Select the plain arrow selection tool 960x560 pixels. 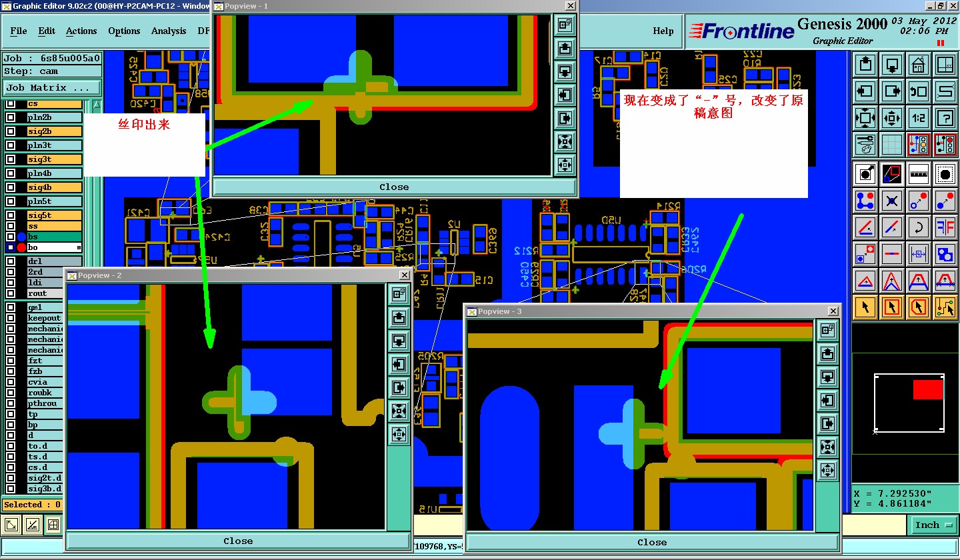865,307
